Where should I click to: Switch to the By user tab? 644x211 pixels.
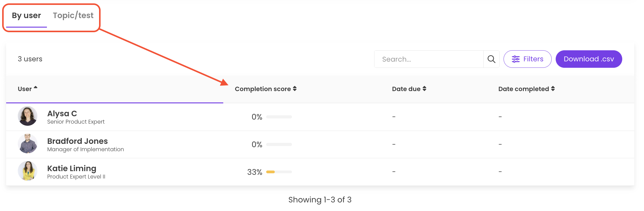click(26, 16)
